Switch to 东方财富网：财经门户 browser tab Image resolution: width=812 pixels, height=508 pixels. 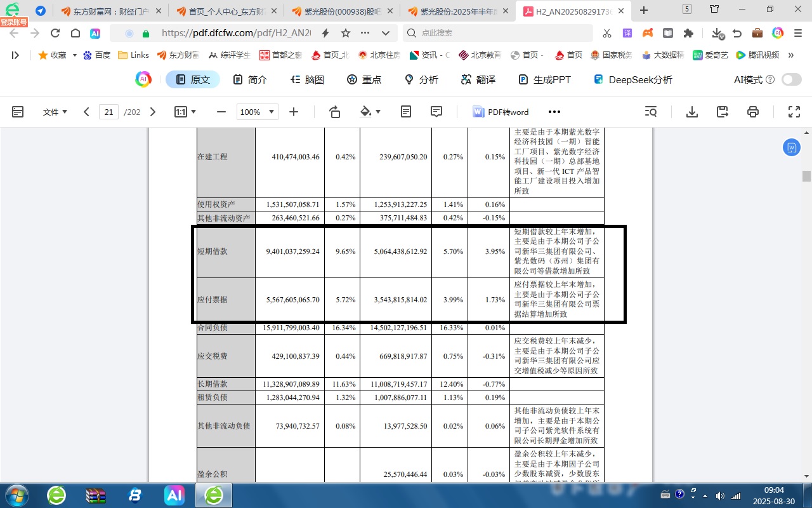tap(111, 11)
